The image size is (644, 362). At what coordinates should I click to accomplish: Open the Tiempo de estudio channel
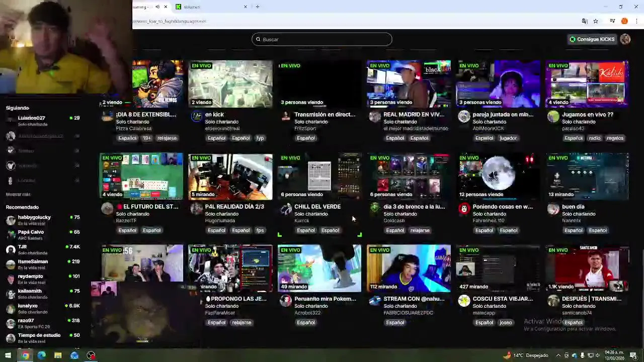click(x=43, y=338)
